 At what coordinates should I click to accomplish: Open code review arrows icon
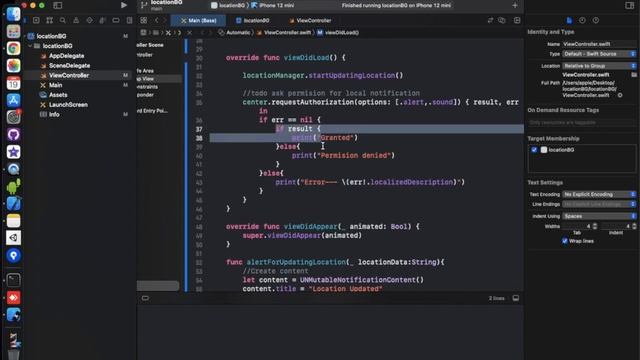click(490, 20)
